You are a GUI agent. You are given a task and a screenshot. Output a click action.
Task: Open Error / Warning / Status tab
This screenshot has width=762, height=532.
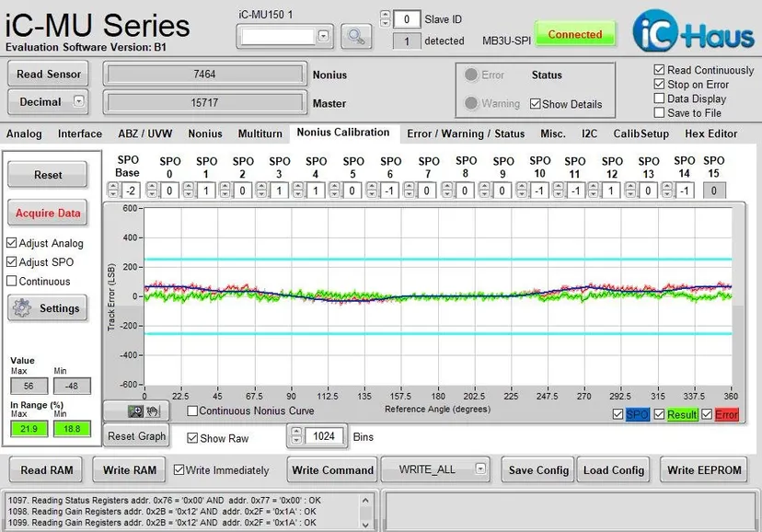pos(466,133)
